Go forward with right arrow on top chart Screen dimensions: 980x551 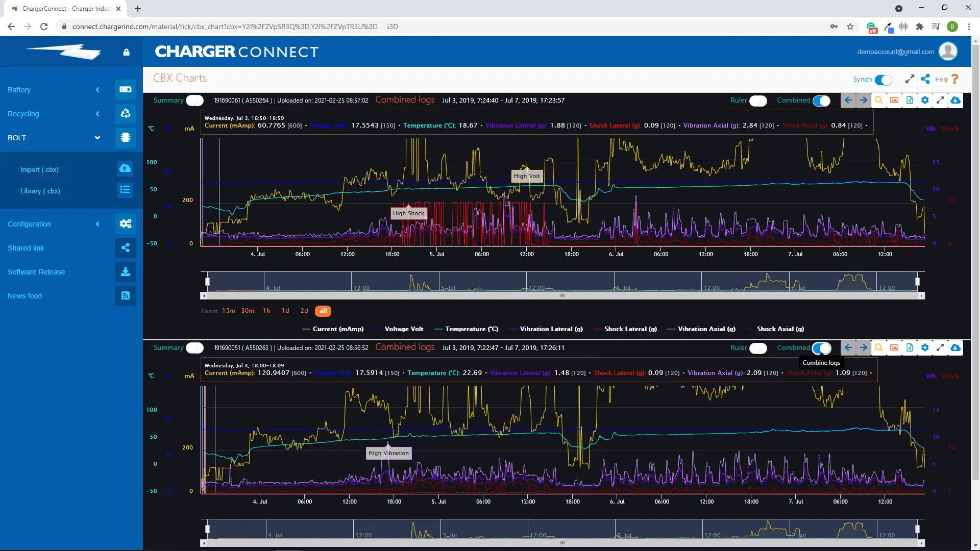click(864, 101)
